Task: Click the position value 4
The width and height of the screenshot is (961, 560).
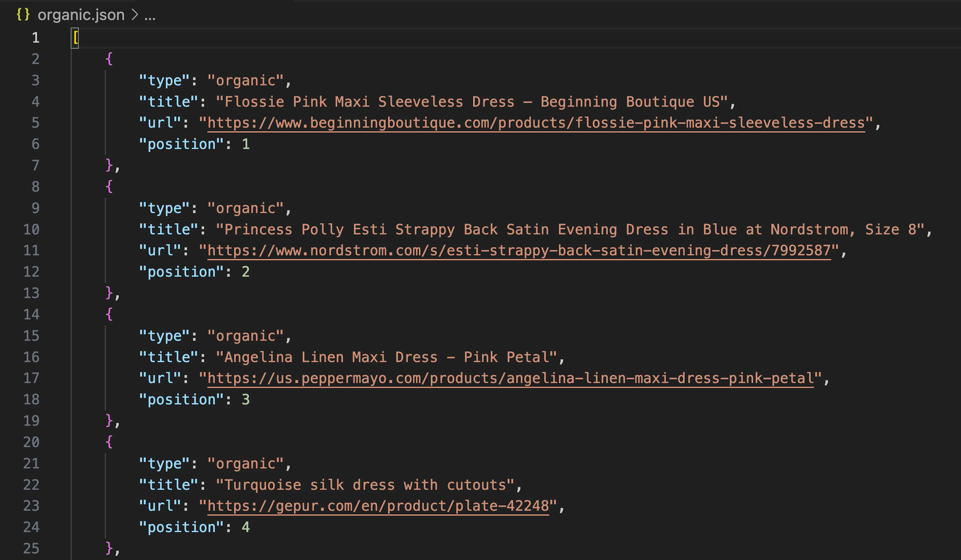Action: click(x=246, y=527)
